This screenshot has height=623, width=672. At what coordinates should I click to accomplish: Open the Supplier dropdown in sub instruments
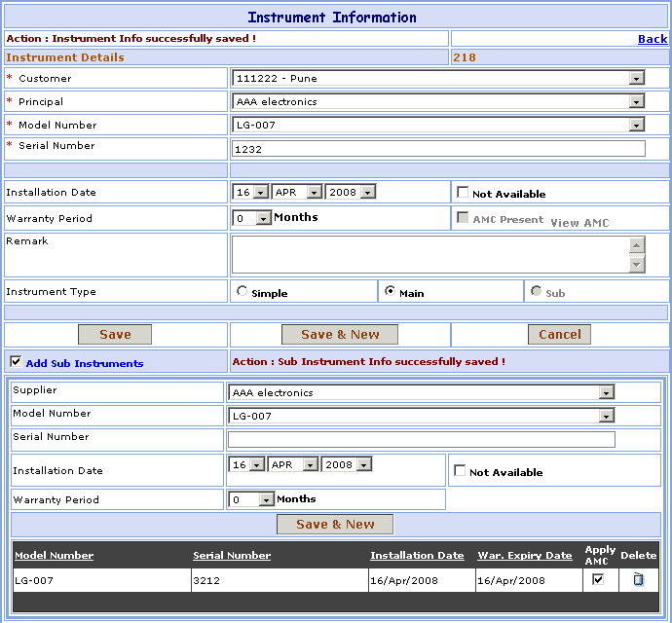coord(606,392)
